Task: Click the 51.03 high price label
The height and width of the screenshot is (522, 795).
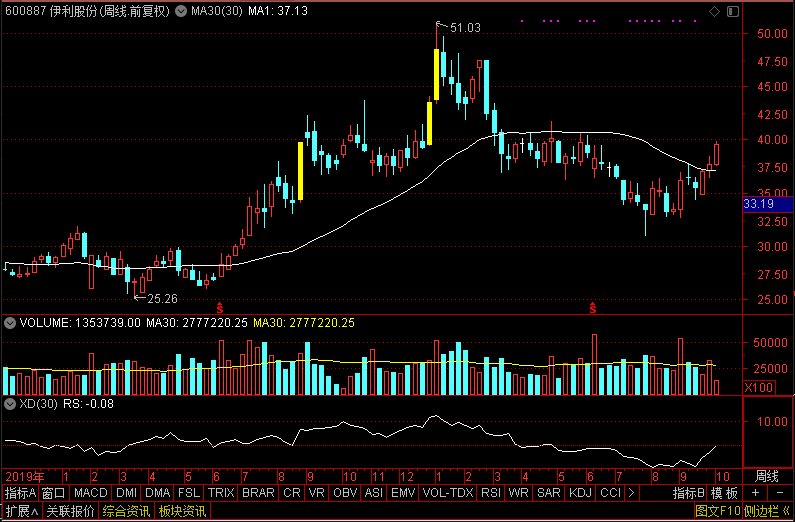Action: click(465, 28)
